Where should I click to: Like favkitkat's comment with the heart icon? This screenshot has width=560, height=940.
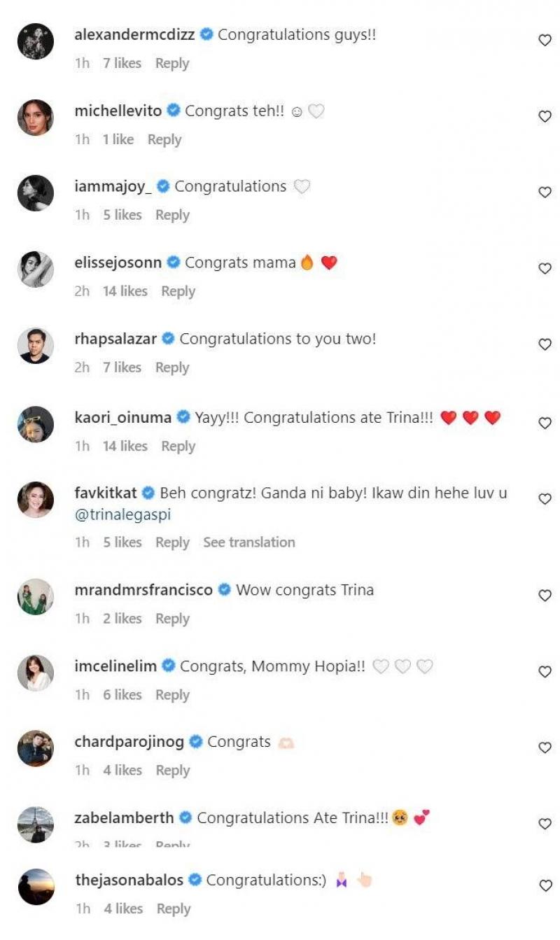[x=545, y=497]
